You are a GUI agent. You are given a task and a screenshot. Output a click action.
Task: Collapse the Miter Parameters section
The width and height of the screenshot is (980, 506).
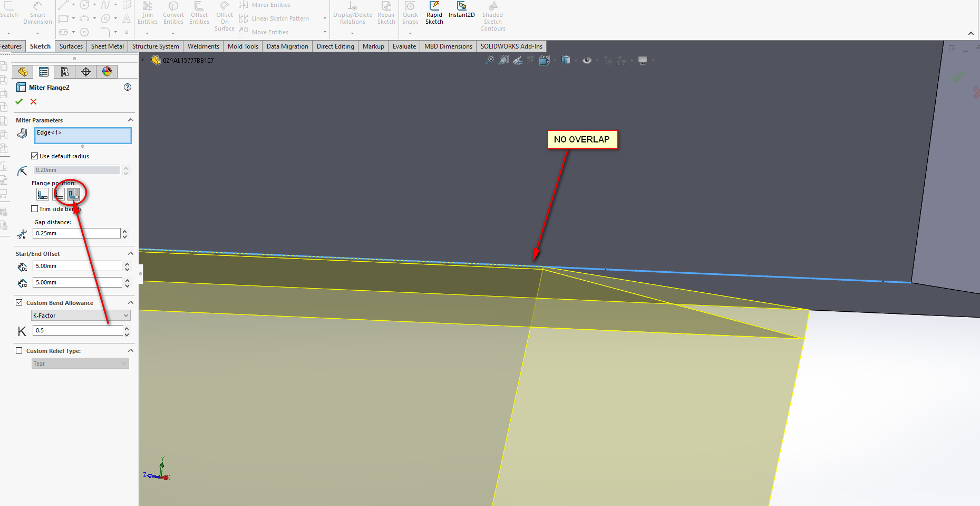coord(131,120)
